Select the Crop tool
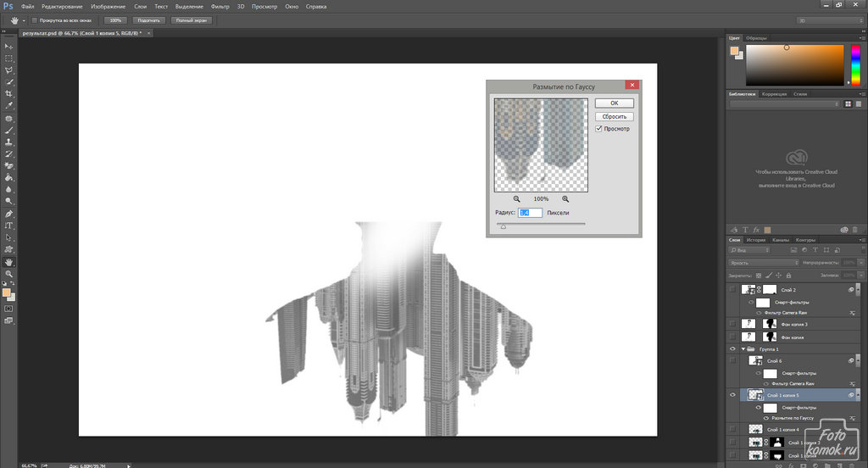868x468 pixels. [8, 93]
